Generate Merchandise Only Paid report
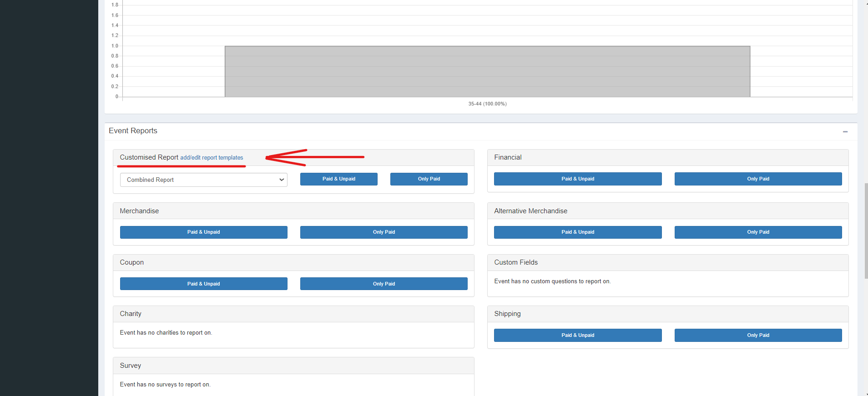The image size is (868, 396). pyautogui.click(x=384, y=232)
